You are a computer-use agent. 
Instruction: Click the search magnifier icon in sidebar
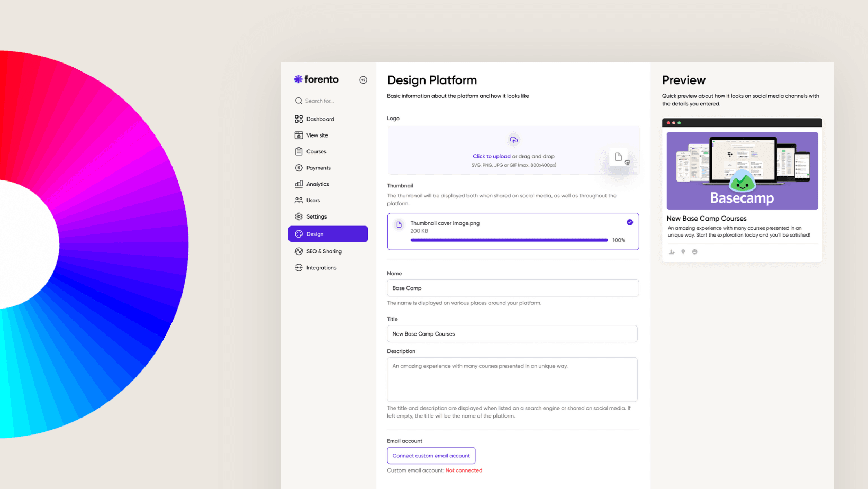(299, 101)
